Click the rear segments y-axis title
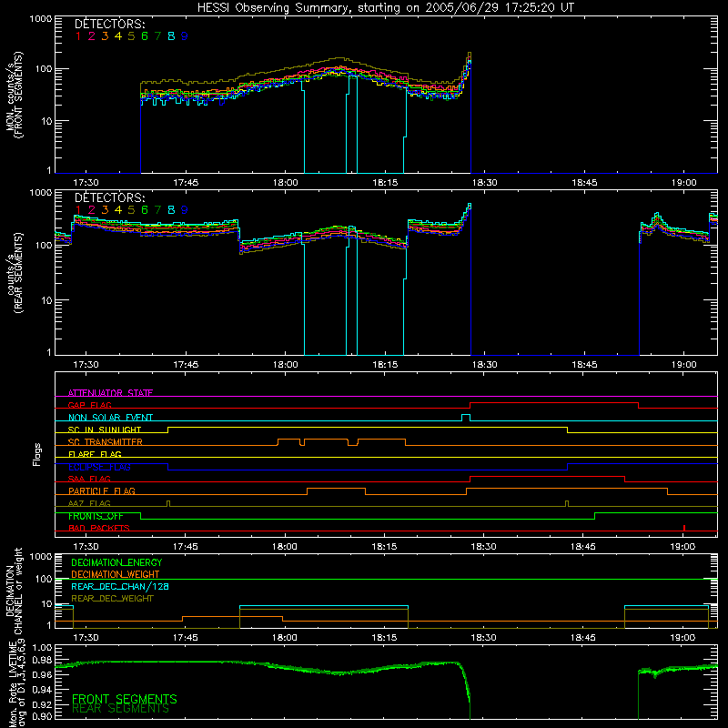This screenshot has height=728, width=728. tap(15, 273)
